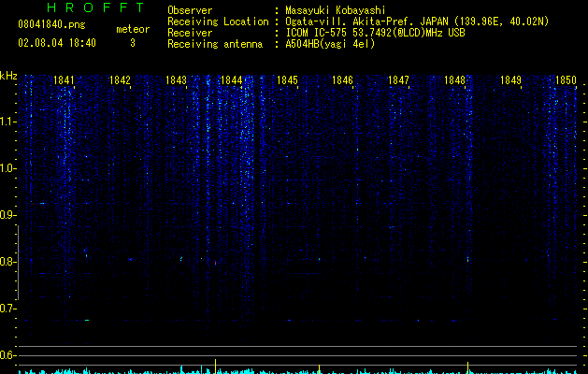Click the kHz axis unit label
Image resolution: width=588 pixels, height=374 pixels.
(8, 76)
